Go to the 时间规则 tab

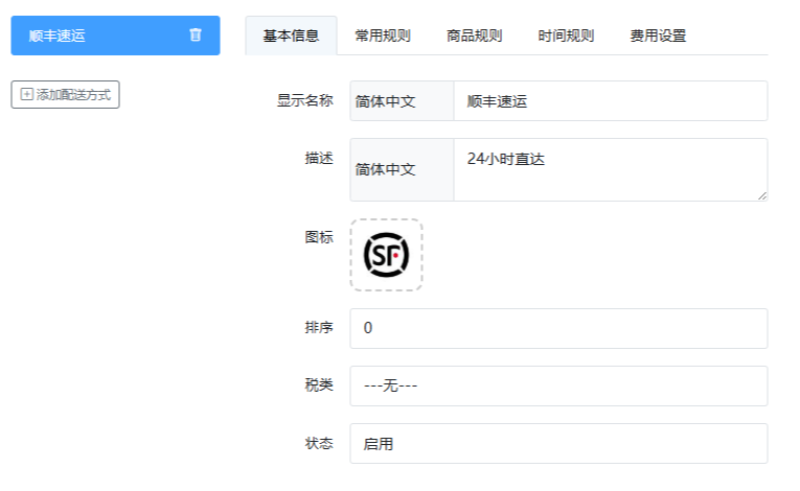pyautogui.click(x=566, y=35)
